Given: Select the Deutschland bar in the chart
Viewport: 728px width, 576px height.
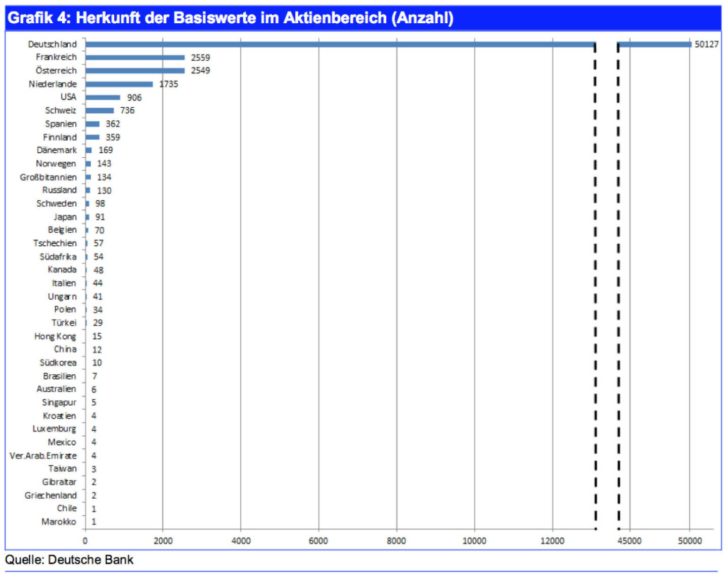Looking at the screenshot, I should coord(339,45).
